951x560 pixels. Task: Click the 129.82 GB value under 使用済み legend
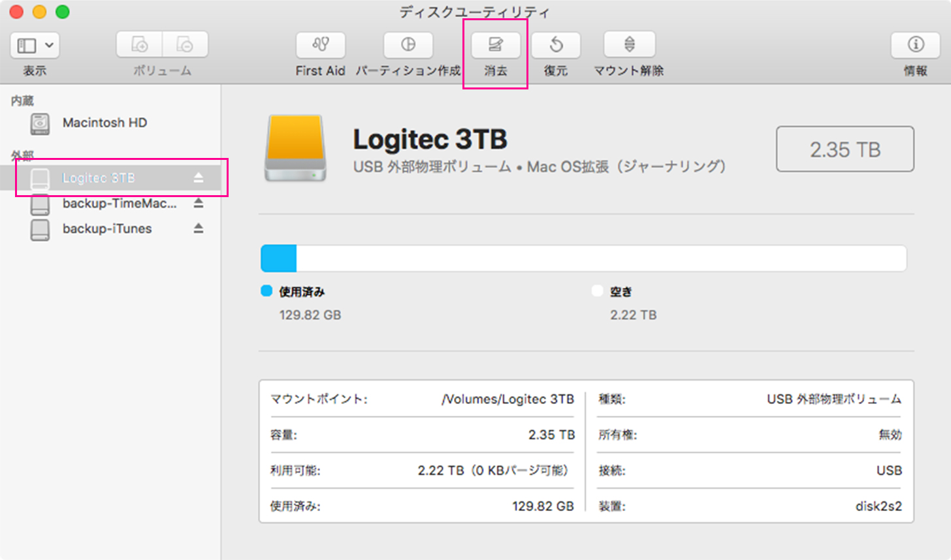tap(310, 315)
